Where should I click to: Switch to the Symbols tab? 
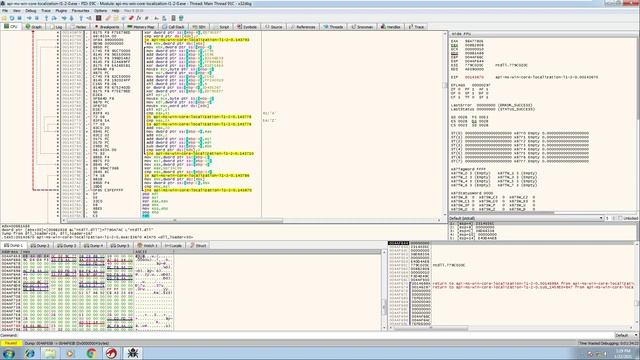point(247,27)
